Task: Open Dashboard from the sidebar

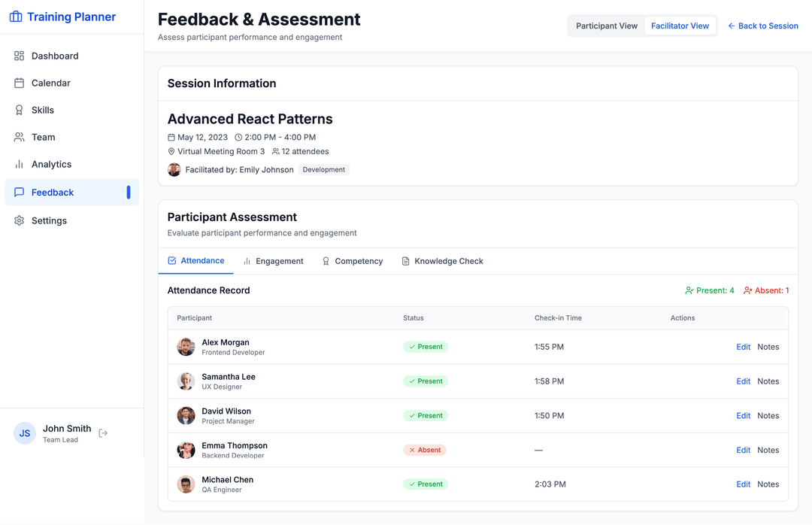Action: click(54, 56)
